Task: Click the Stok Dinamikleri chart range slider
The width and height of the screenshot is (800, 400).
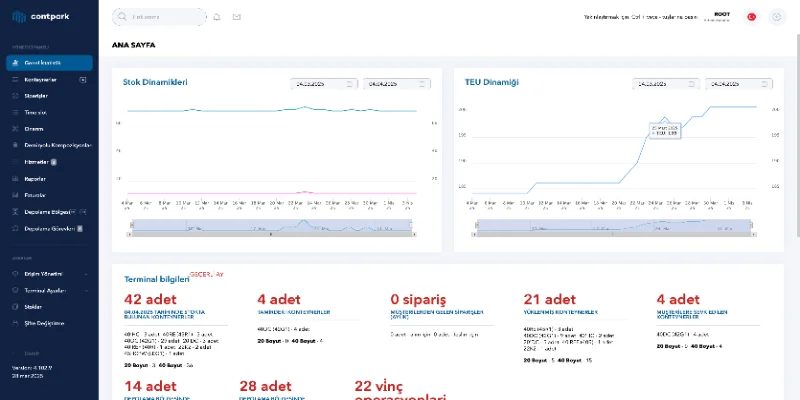Action: pos(275,227)
